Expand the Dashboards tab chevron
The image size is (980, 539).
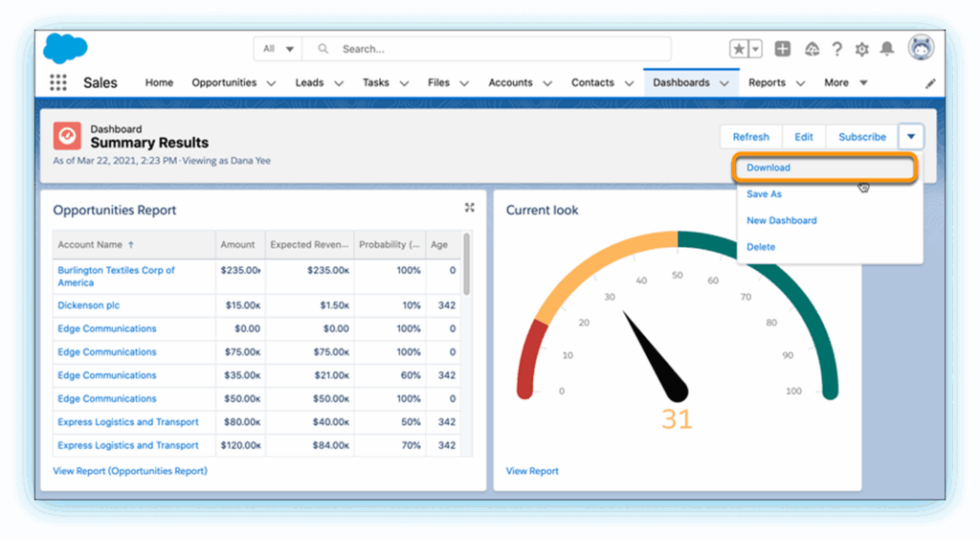coord(724,83)
